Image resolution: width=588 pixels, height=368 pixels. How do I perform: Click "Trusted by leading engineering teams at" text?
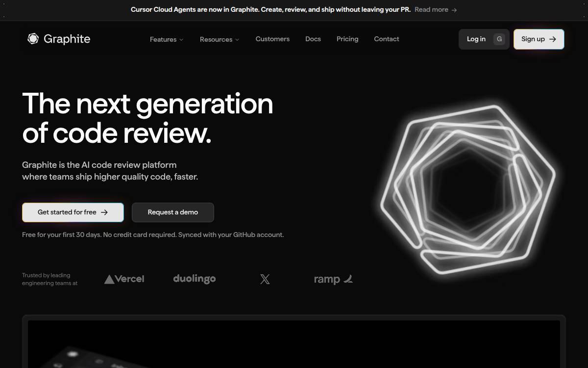(x=50, y=279)
